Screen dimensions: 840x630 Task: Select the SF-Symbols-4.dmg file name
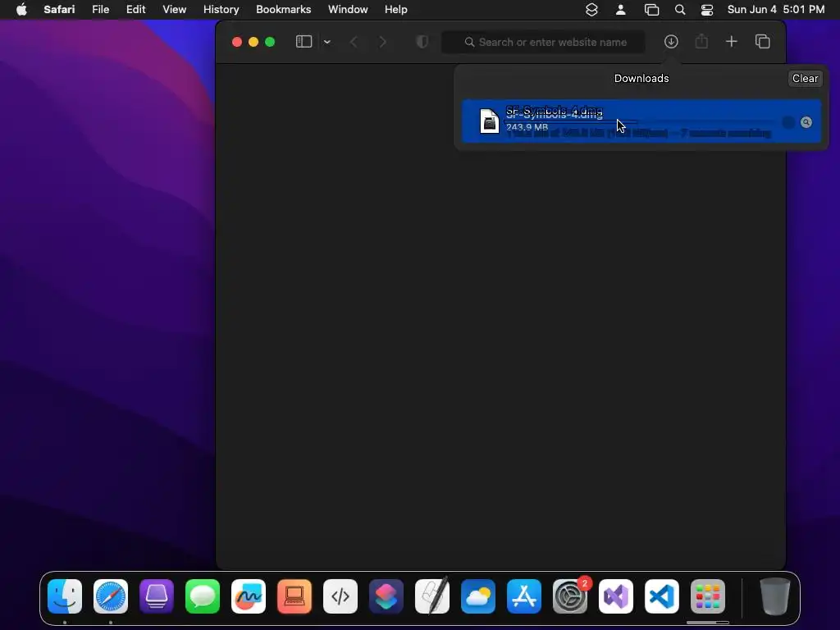pos(554,112)
